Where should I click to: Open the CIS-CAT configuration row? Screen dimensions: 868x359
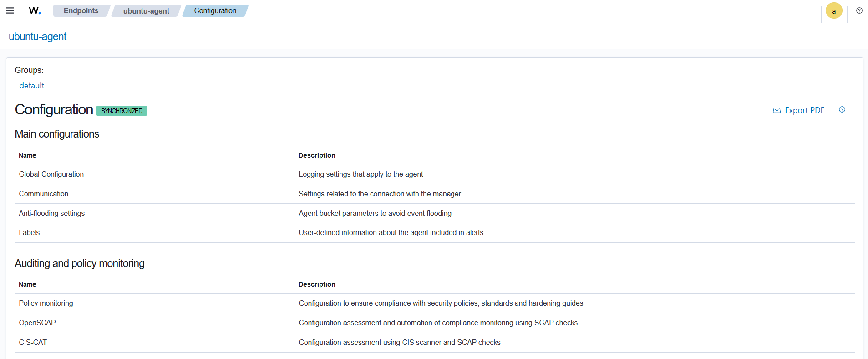click(x=33, y=343)
